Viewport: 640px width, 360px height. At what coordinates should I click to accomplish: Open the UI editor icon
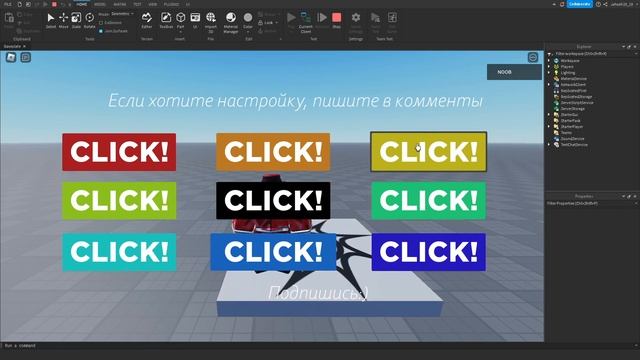point(195,20)
